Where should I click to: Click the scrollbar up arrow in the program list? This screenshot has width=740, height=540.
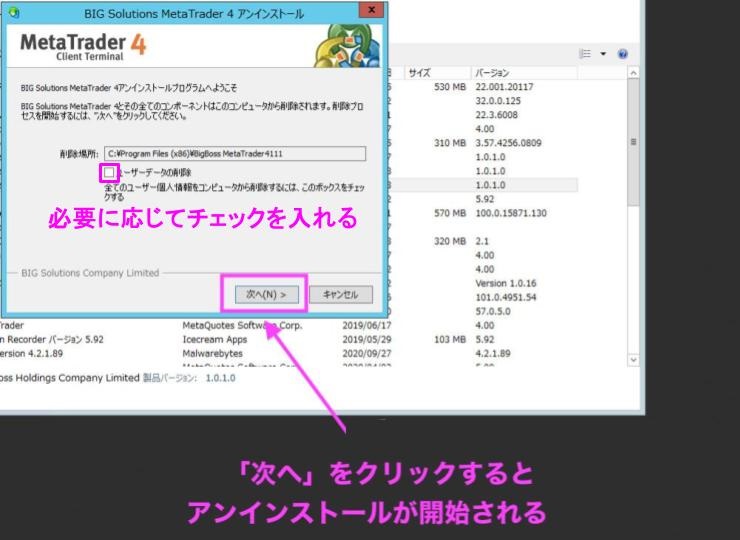click(632, 73)
